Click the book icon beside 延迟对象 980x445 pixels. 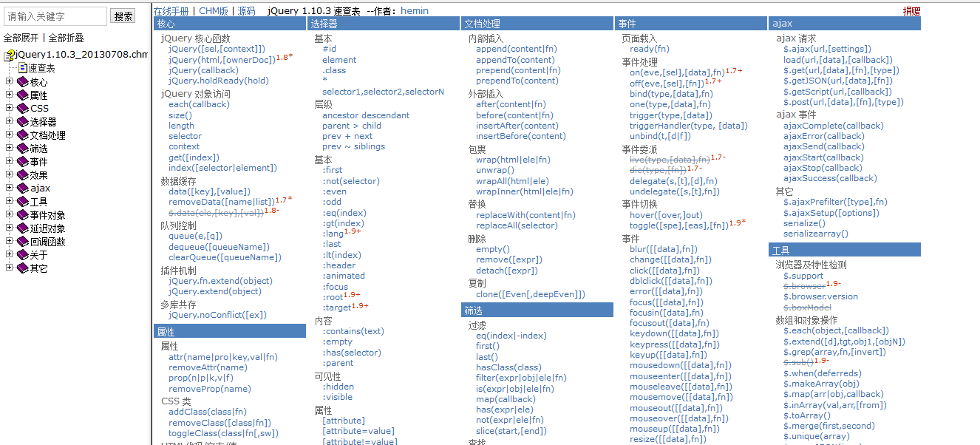[22, 228]
